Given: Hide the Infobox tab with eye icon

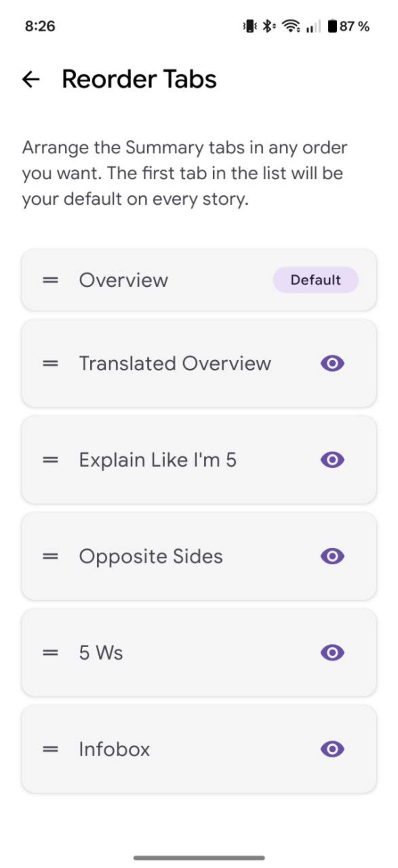Looking at the screenshot, I should pyautogui.click(x=332, y=749).
